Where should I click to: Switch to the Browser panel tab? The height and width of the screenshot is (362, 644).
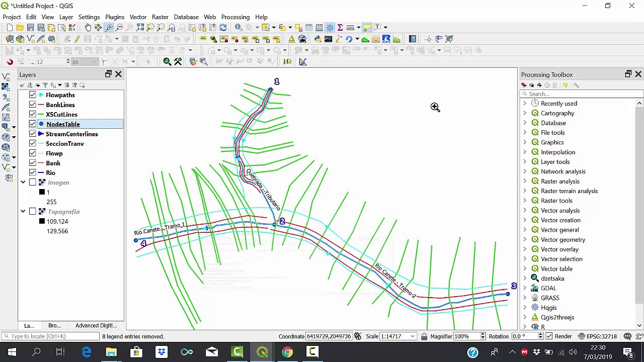pos(54,325)
